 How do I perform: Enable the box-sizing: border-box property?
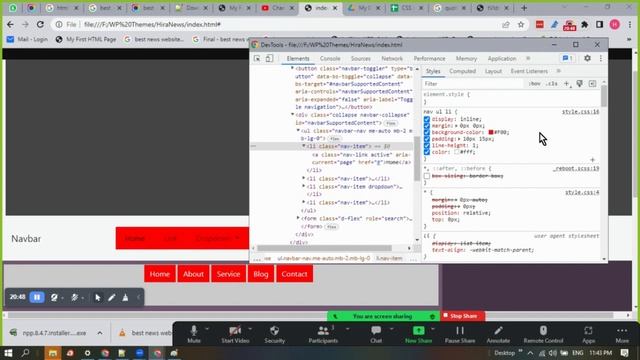coord(427,176)
